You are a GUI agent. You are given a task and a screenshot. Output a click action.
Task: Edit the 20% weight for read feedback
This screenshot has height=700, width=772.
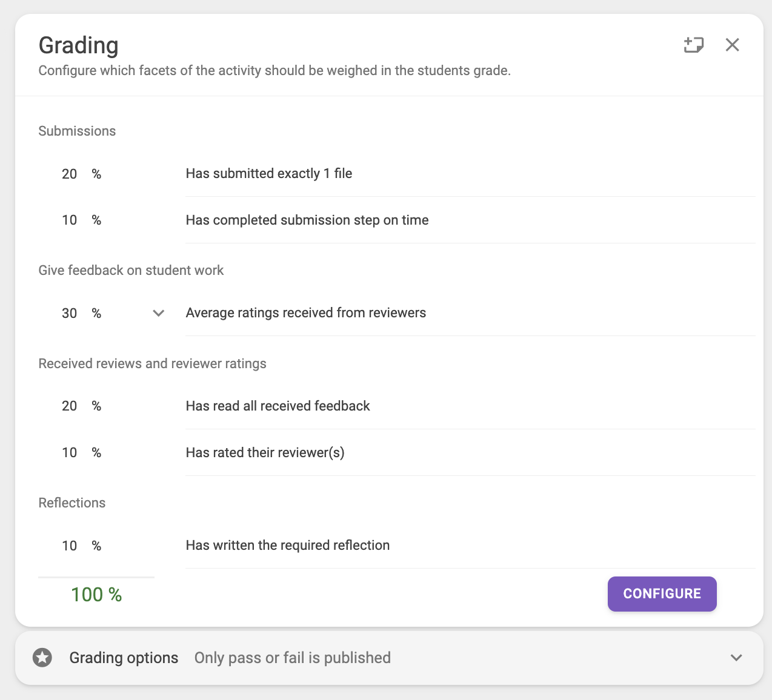pyautogui.click(x=70, y=406)
